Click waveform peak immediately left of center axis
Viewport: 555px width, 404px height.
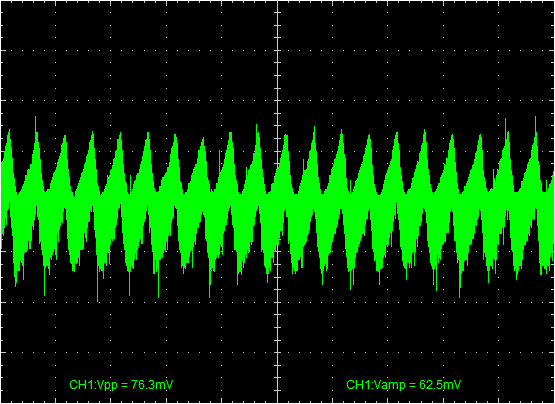[256, 126]
